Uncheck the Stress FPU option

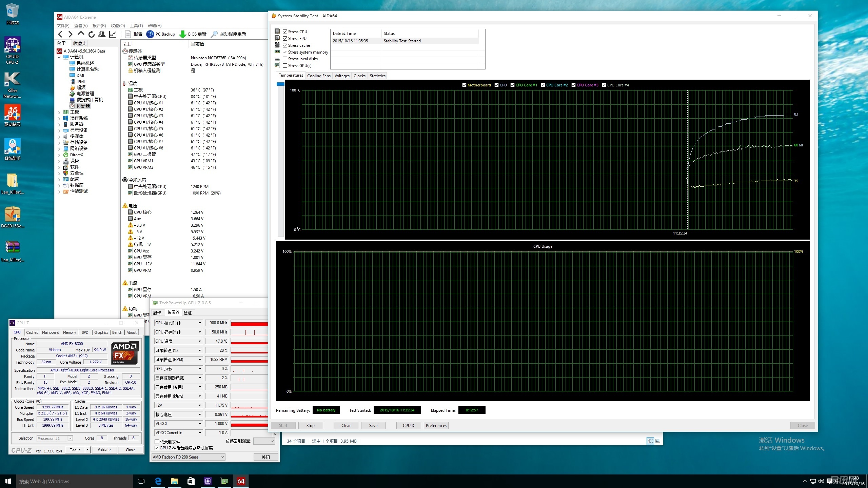pyautogui.click(x=285, y=39)
